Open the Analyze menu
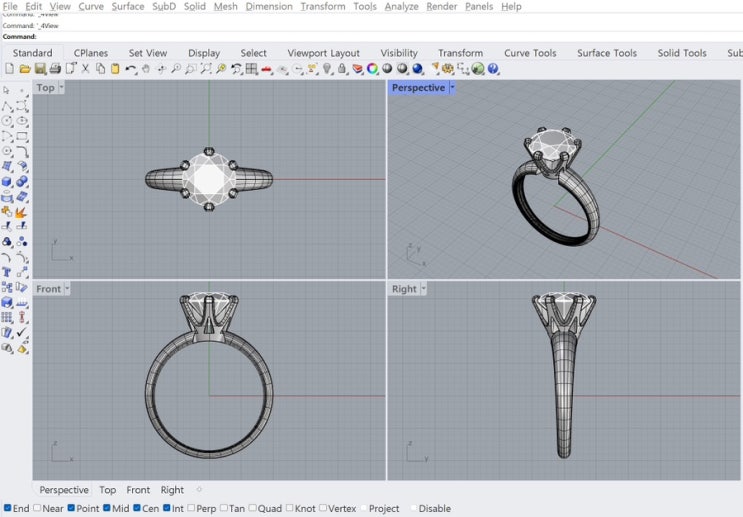Screen dimensions: 743x517 click(401, 7)
